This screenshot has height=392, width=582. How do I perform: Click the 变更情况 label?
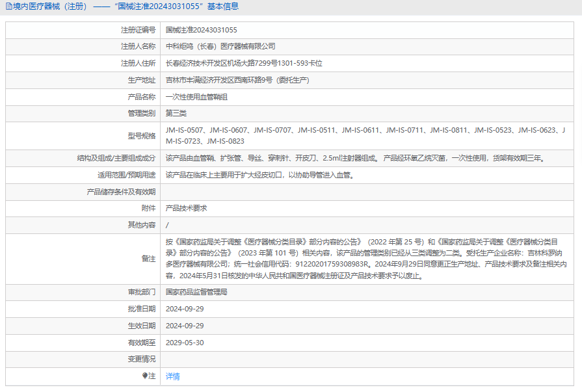point(141,359)
